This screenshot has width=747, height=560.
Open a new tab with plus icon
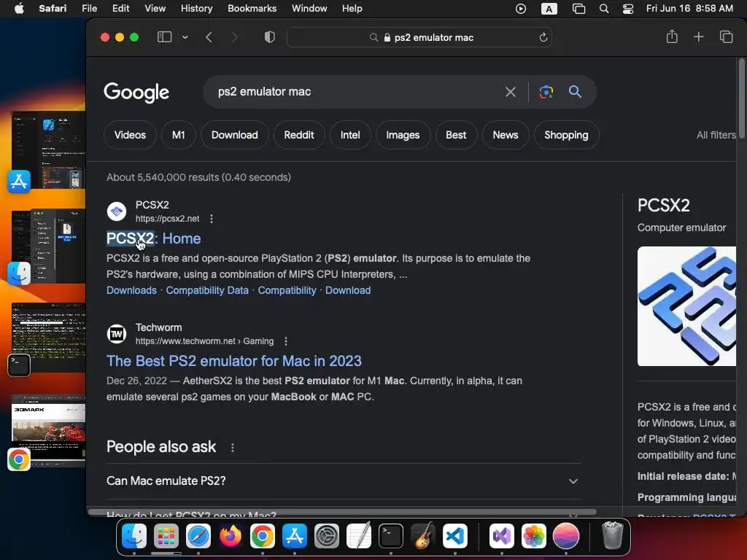(x=698, y=36)
